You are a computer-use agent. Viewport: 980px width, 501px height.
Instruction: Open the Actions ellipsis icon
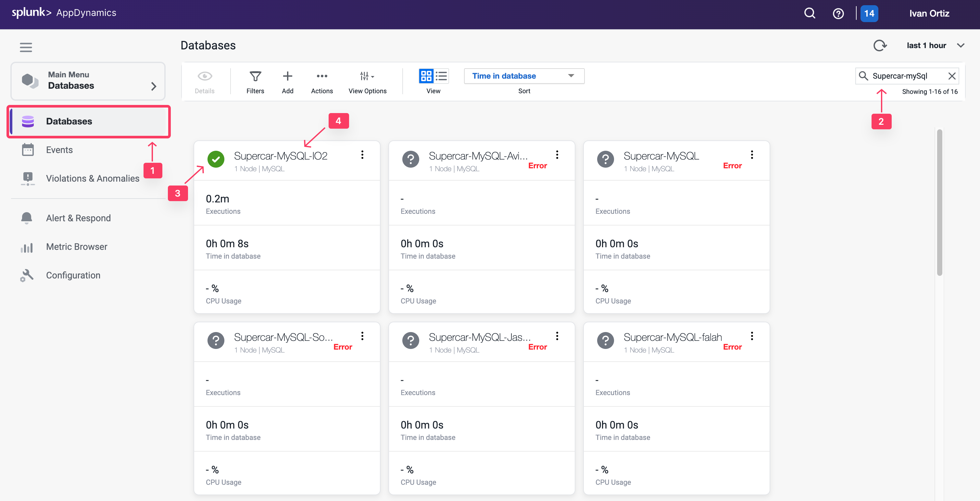coord(322,77)
